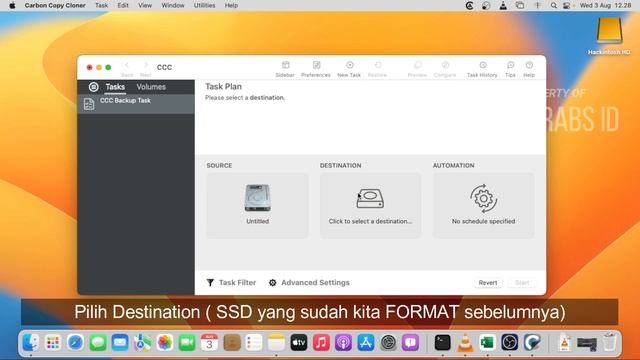Viewport: 640px width, 360px height.
Task: Open Terminal from the Dock
Action: [x=442, y=342]
